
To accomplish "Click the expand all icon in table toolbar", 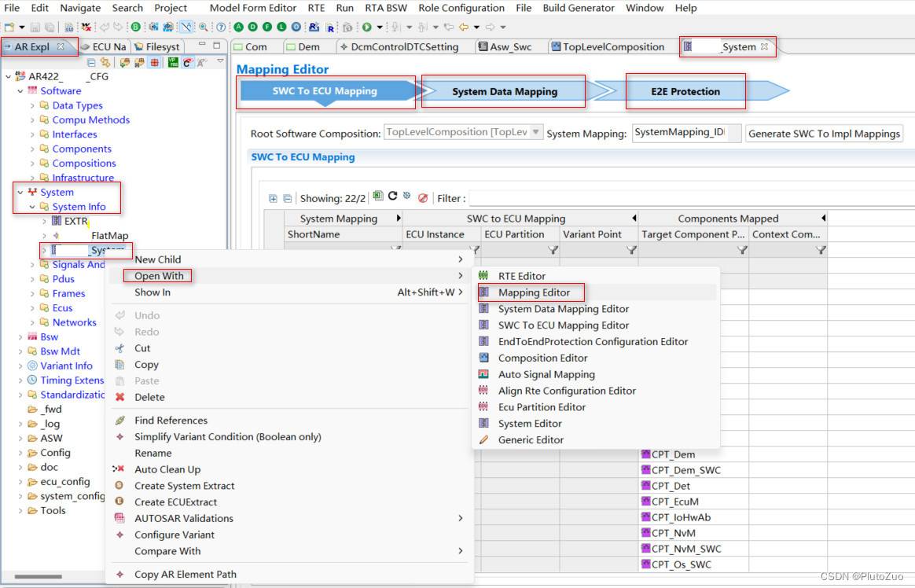I will coord(273,198).
